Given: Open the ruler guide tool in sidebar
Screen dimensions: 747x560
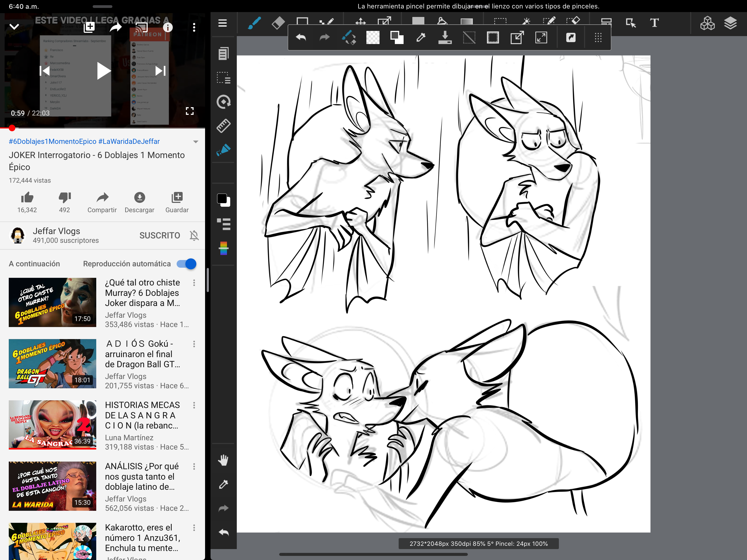Looking at the screenshot, I should pyautogui.click(x=223, y=126).
